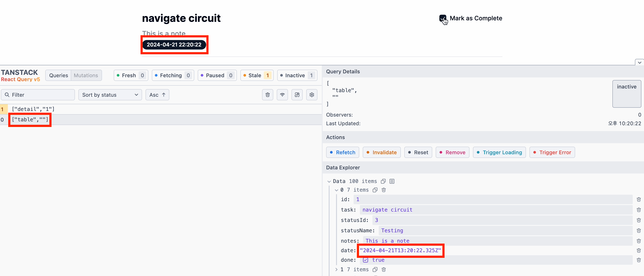Collapse devtools panel with chevron tab
The height and width of the screenshot is (276, 644).
tap(639, 63)
